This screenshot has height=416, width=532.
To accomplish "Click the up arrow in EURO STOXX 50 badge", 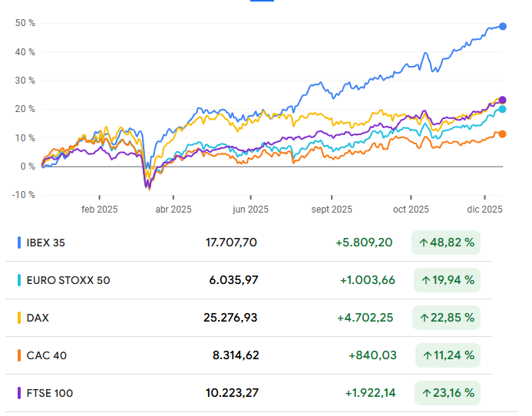I will [423, 280].
